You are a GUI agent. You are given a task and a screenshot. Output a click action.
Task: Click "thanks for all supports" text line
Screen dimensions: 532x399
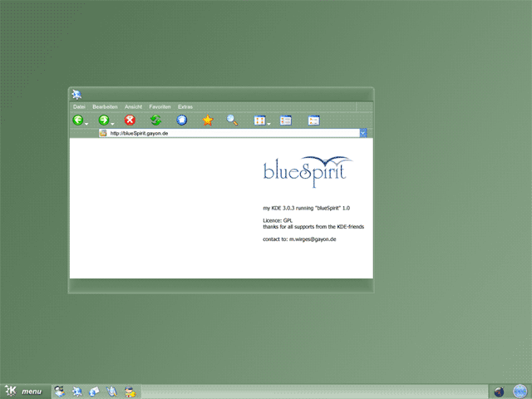pos(313,227)
